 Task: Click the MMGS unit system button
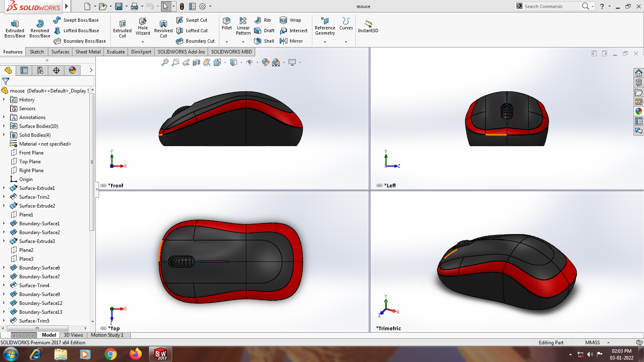592,343
